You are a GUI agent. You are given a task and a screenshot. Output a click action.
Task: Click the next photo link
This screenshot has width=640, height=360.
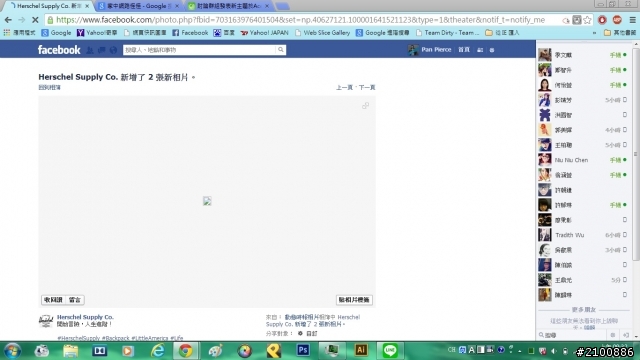(367, 87)
